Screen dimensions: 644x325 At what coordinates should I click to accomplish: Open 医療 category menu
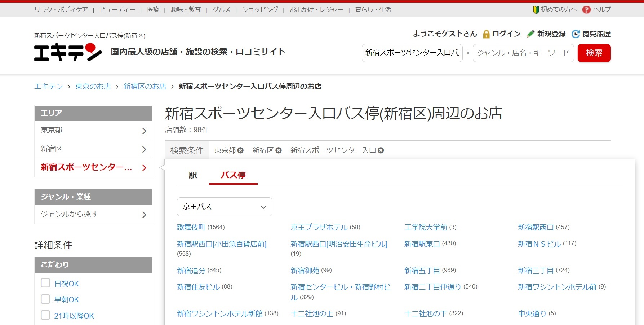(x=153, y=10)
